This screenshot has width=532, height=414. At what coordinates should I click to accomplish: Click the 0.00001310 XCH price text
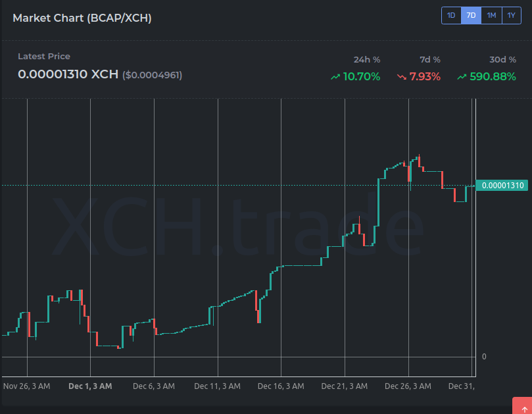coord(68,74)
